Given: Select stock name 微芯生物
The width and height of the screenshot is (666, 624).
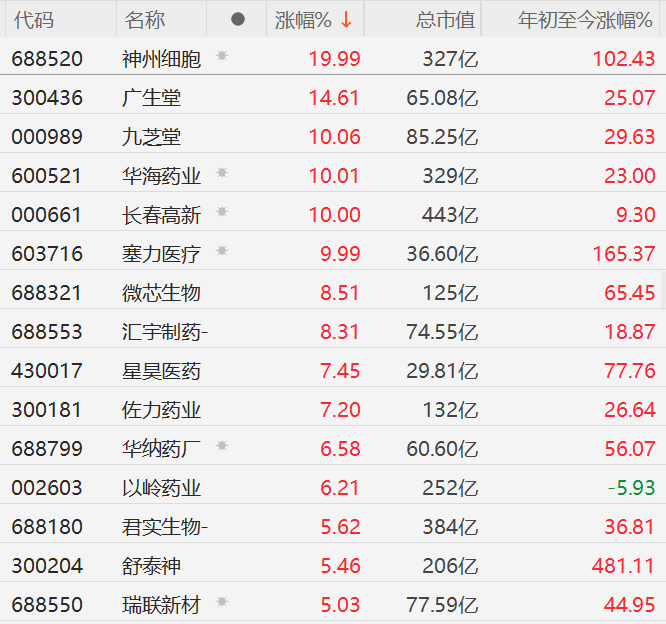Looking at the screenshot, I should (x=161, y=293).
